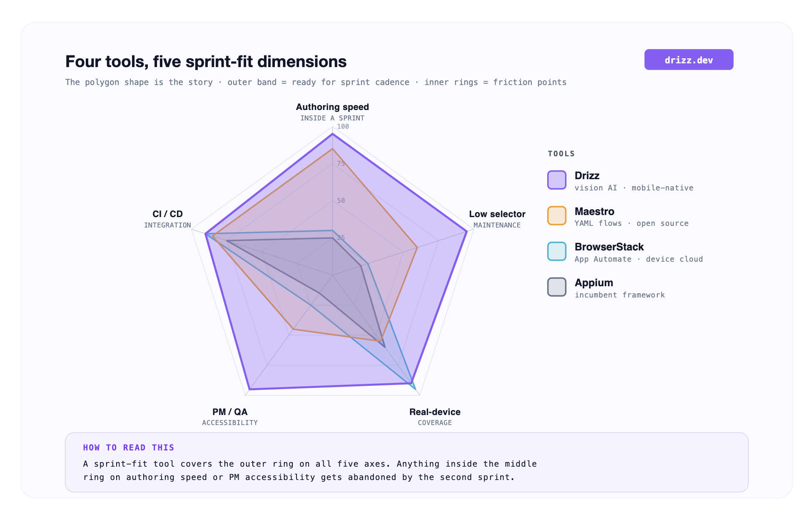
Task: Click Appium's vertex on the Authoring speed axis
Action: [x=332, y=238]
